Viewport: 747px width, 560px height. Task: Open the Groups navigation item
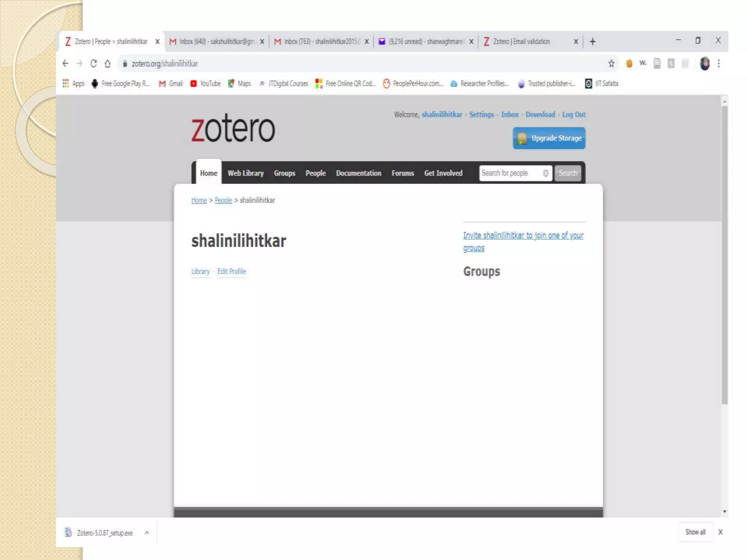click(285, 173)
